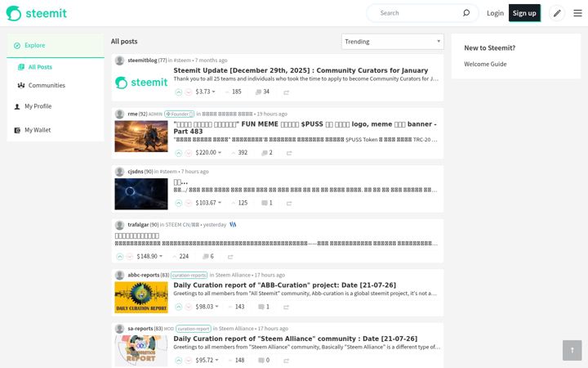
Task: Expand the $3.73 payout dropdown
Action: click(x=205, y=92)
